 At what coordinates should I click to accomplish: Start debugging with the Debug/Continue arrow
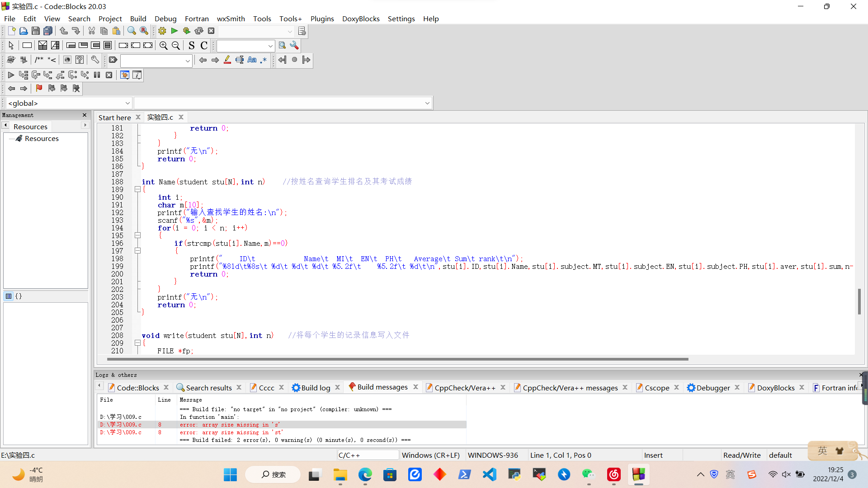click(x=11, y=75)
